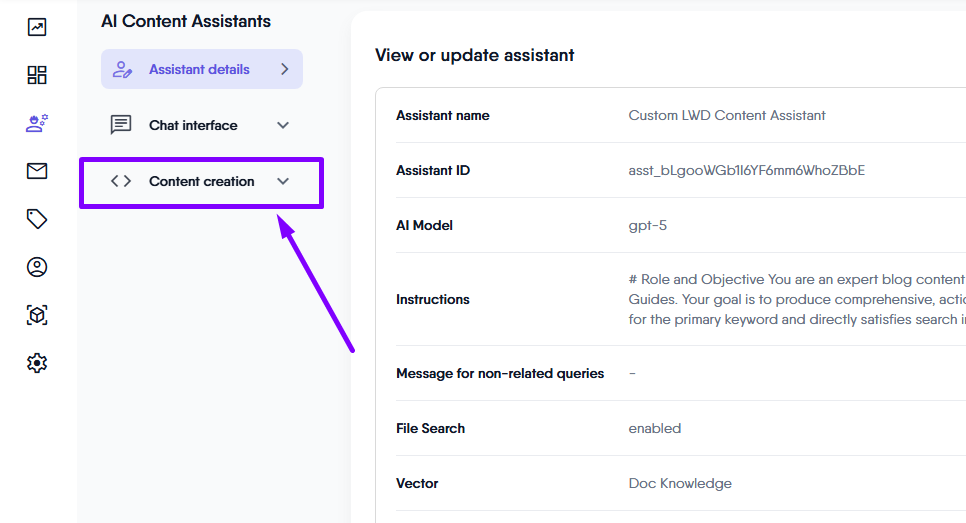Open the Chat interface menu item

[x=193, y=125]
